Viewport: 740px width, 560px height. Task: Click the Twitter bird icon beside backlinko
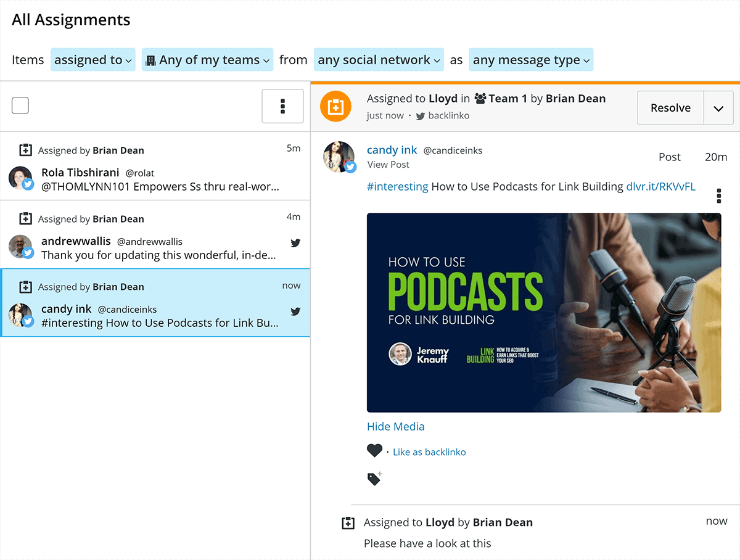[421, 116]
